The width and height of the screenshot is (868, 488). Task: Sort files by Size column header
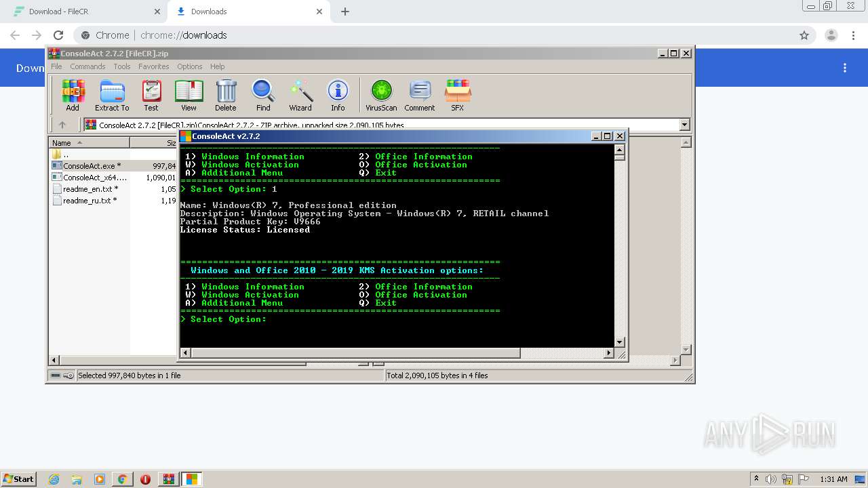pyautogui.click(x=154, y=142)
